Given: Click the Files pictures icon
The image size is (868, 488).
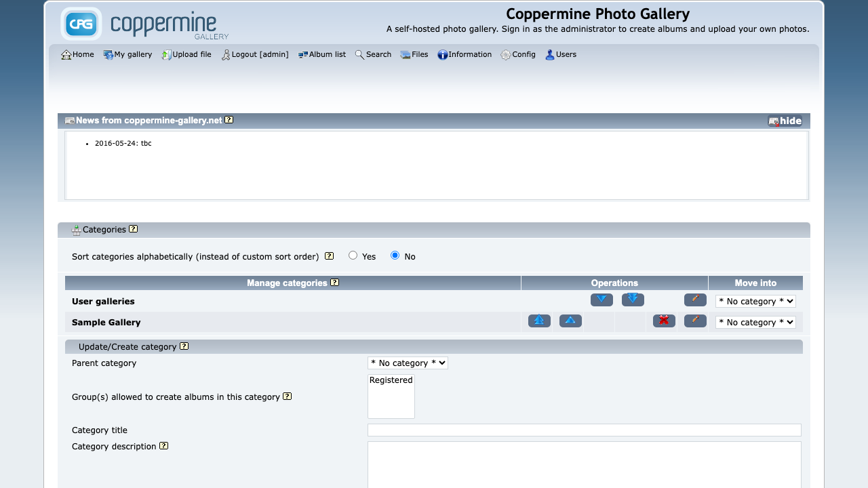Looking at the screenshot, I should coord(406,55).
